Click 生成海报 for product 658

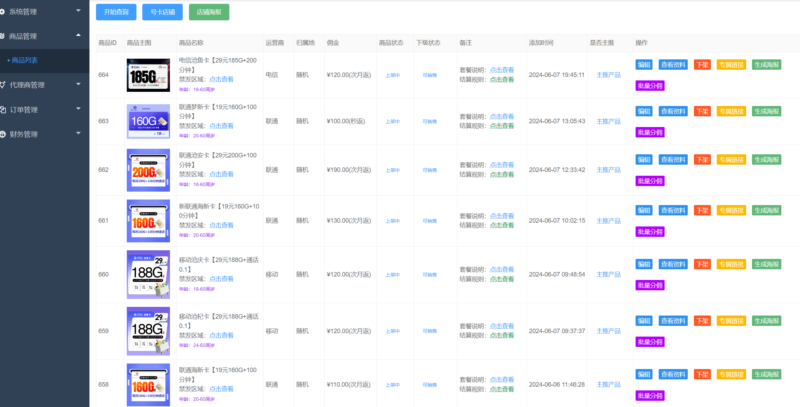point(766,374)
